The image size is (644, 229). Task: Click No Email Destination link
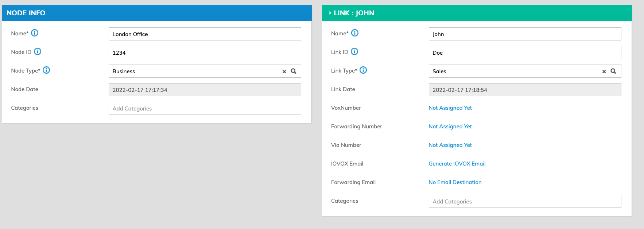[x=455, y=182]
